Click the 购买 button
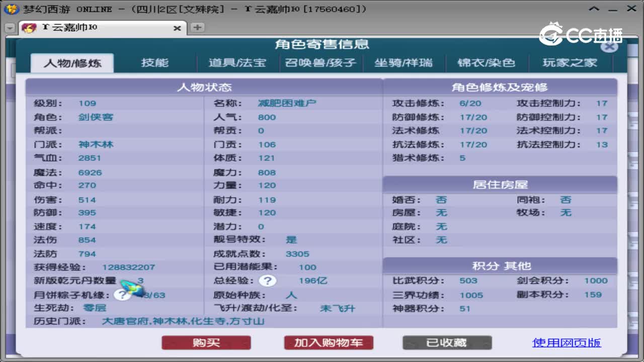Image resolution: width=644 pixels, height=362 pixels. (x=206, y=343)
